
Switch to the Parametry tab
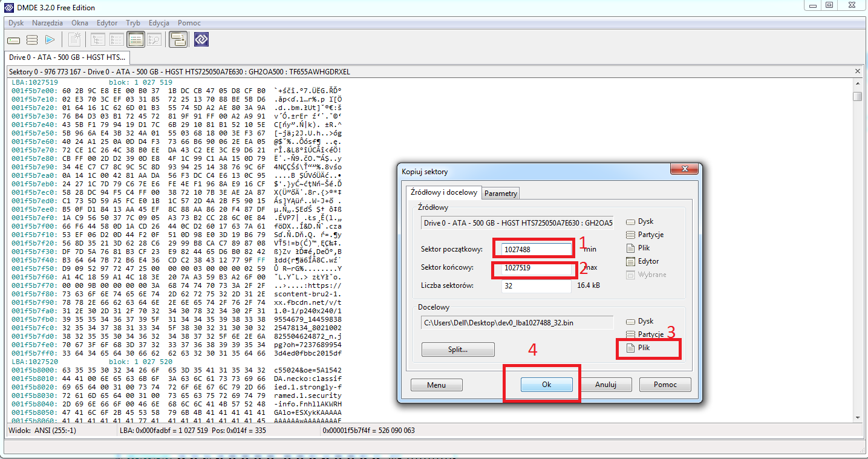coord(501,194)
